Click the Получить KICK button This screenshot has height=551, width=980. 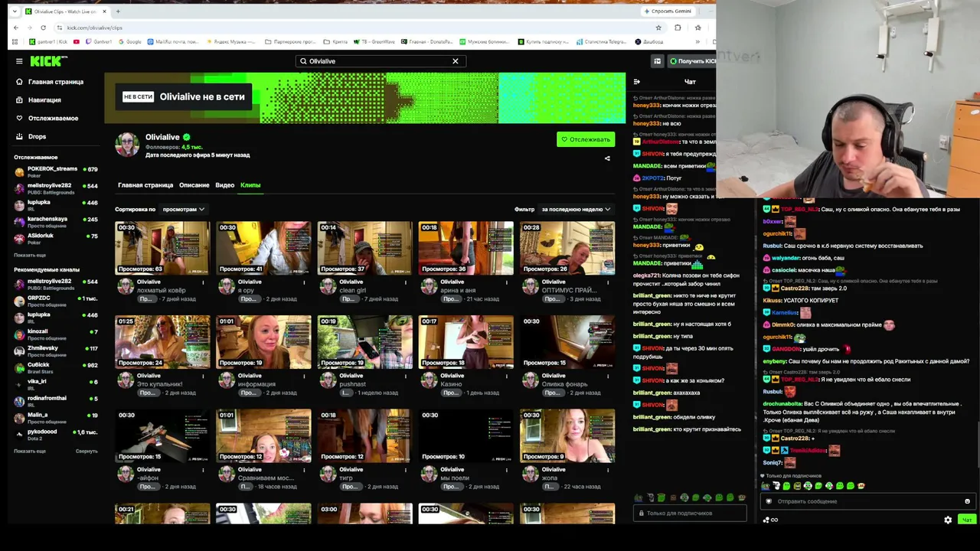[692, 61]
